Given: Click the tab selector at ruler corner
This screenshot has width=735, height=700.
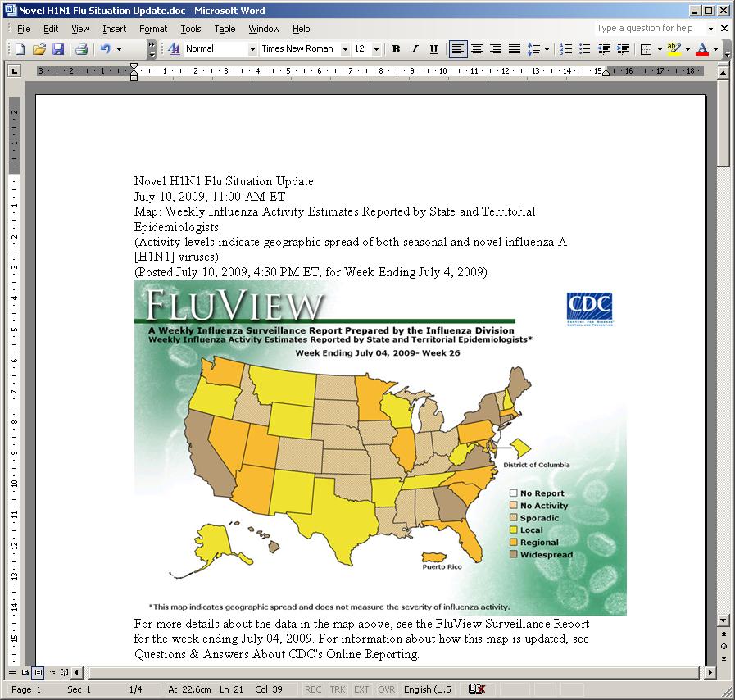Looking at the screenshot, I should point(15,71).
